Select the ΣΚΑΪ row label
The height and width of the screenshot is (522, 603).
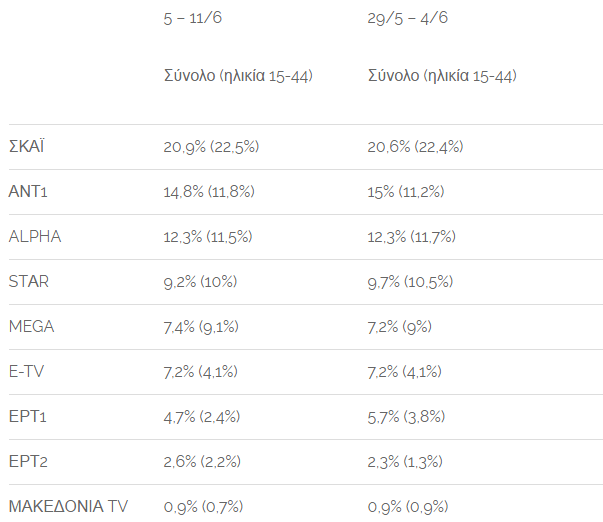pos(26,147)
